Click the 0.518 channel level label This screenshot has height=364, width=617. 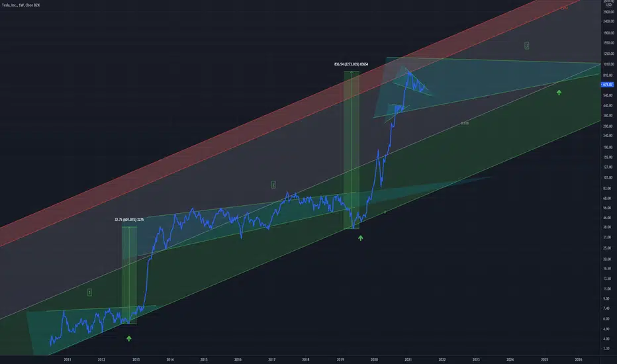(465, 123)
